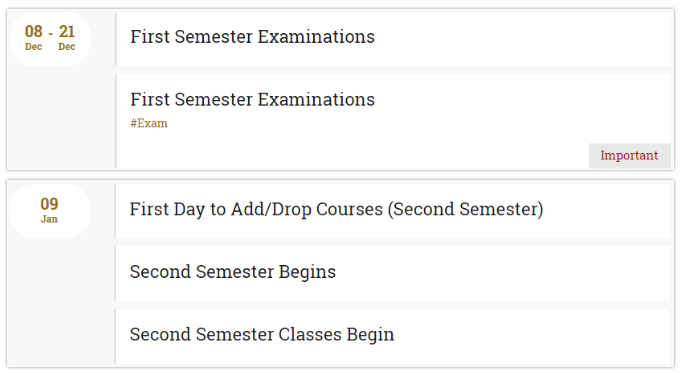
Task: Click the number 09 in date badge
Action: [49, 204]
